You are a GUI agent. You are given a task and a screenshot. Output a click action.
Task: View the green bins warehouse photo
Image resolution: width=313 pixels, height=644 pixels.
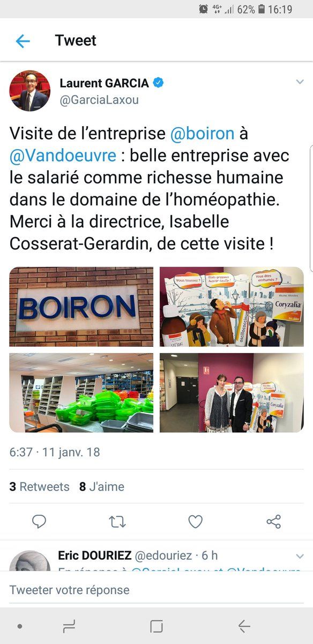pyautogui.click(x=81, y=393)
